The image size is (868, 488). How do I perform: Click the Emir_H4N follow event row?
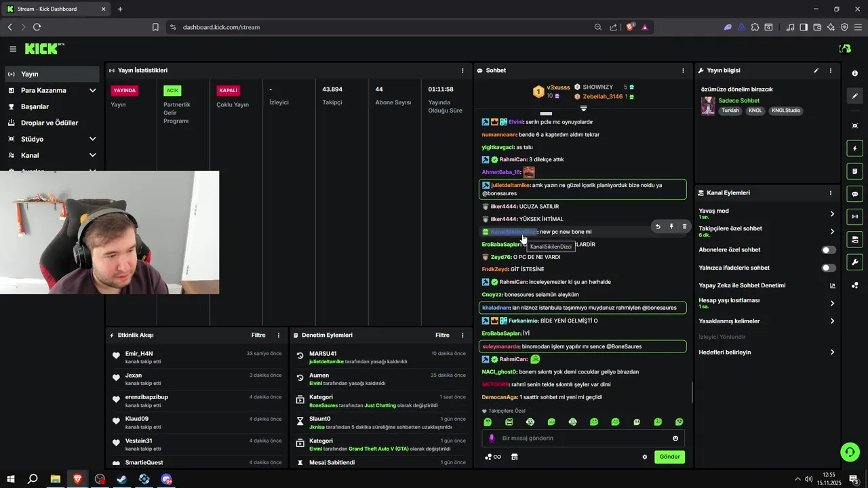(x=197, y=357)
